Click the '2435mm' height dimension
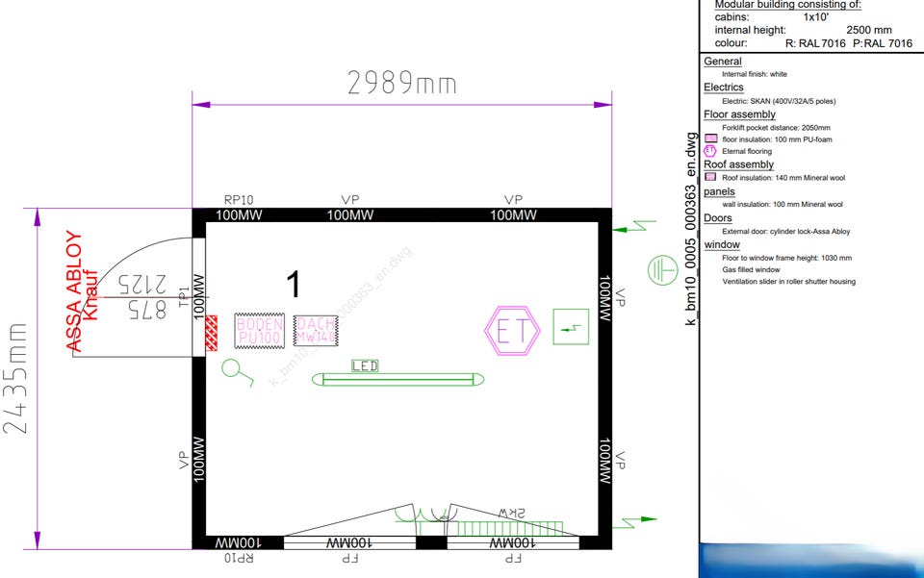The width and height of the screenshot is (924, 578). [14, 379]
